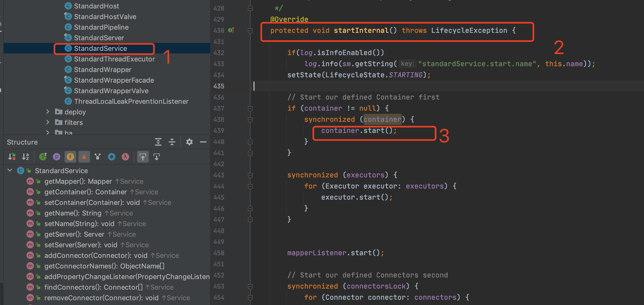Toggle Show Properties filter
Viewport: 644px width, 305px height.
57,157
